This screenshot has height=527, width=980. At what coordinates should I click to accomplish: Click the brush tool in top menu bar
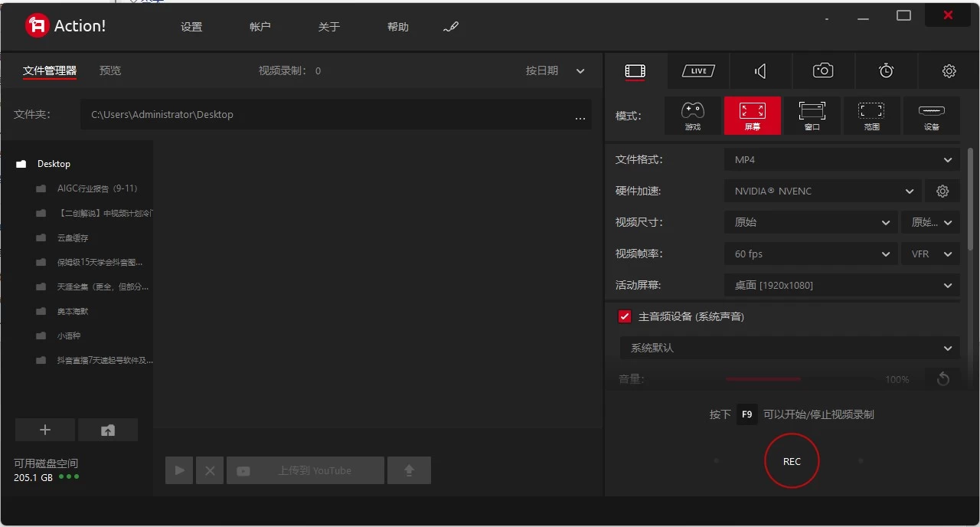(450, 26)
